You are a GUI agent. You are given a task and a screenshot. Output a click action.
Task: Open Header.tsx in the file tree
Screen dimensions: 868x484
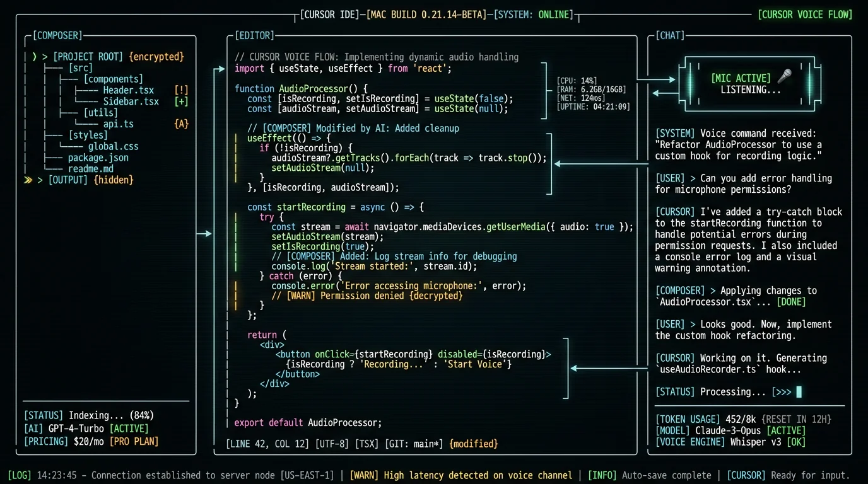(129, 90)
